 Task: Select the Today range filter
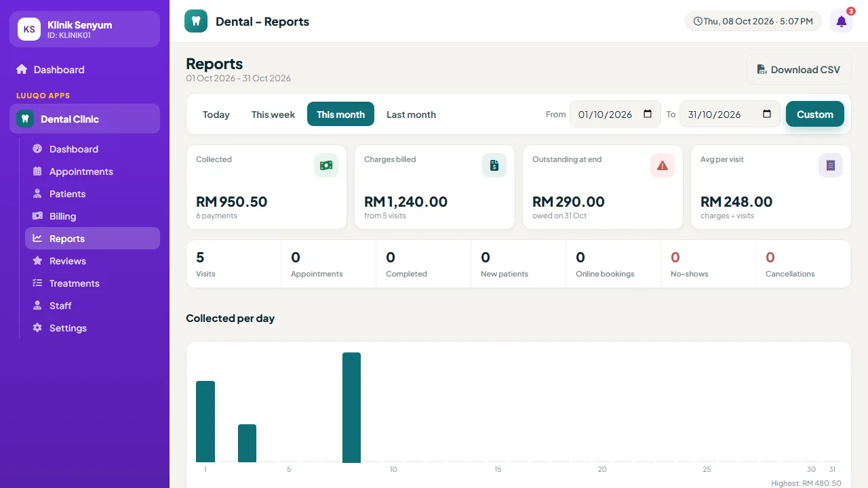pos(216,114)
